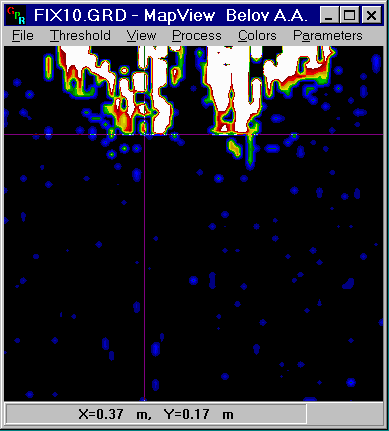
Task: Click the FIX10.GRD - MapView title bar text
Action: tap(124, 15)
